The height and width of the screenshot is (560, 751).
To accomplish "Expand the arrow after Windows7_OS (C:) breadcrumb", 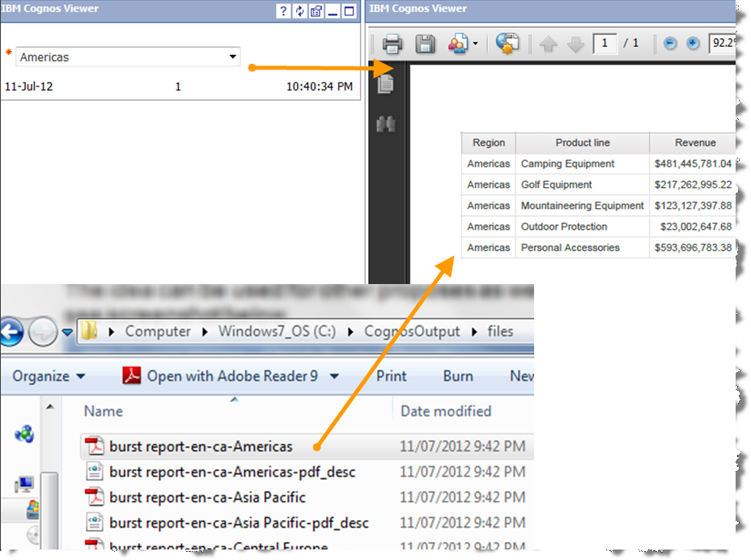I will pos(350,332).
